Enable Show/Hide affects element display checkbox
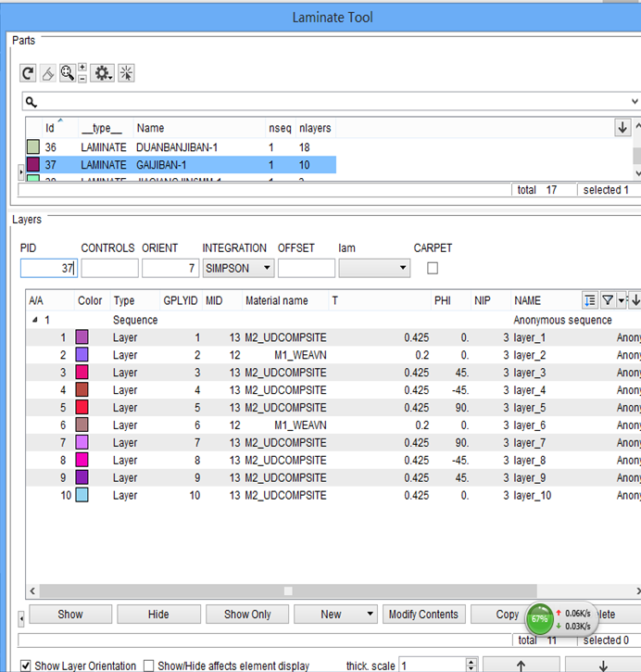The width and height of the screenshot is (641, 672). pyautogui.click(x=148, y=666)
